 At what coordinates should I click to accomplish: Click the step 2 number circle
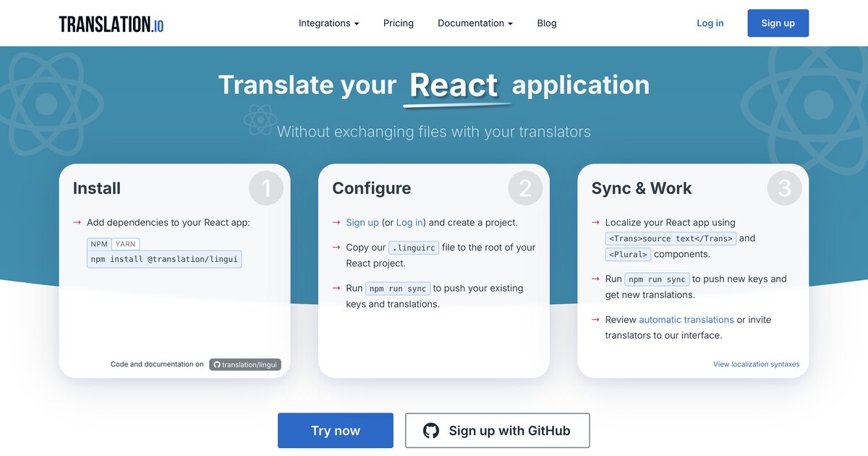coord(525,189)
